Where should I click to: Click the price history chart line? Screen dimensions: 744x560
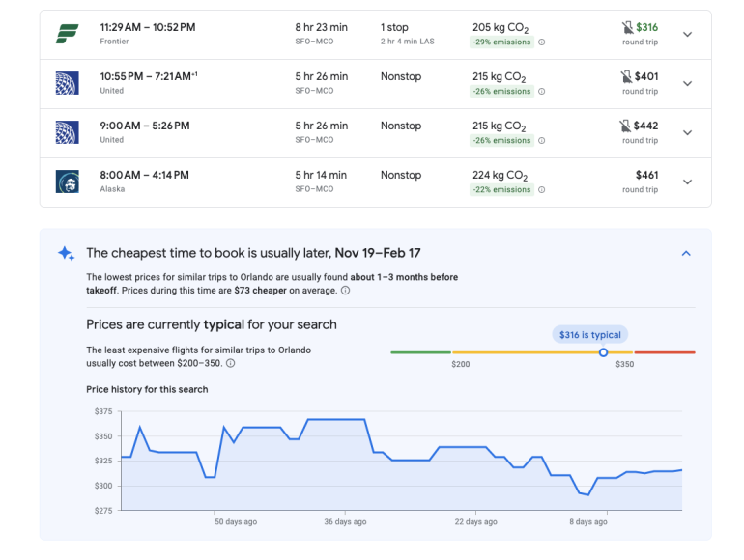[x=336, y=420]
